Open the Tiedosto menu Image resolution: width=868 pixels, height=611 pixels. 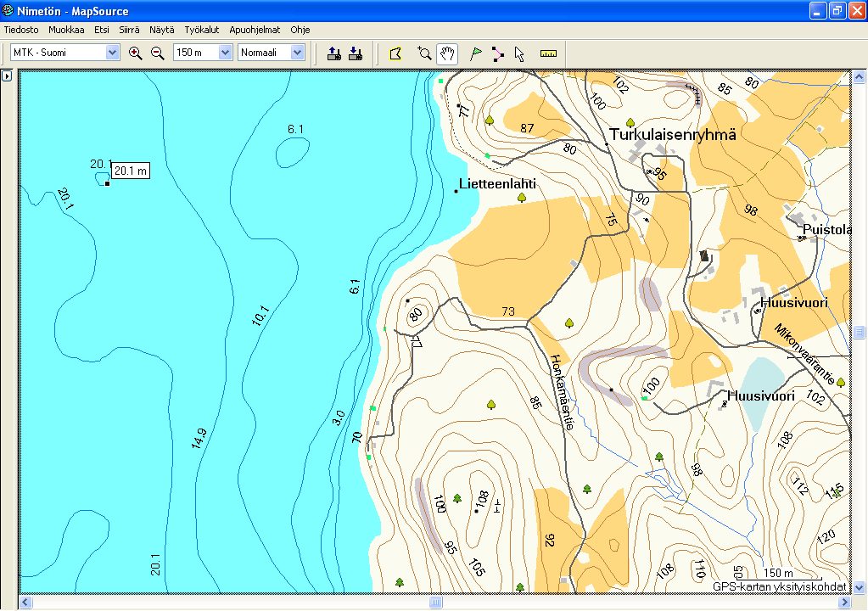click(x=21, y=30)
